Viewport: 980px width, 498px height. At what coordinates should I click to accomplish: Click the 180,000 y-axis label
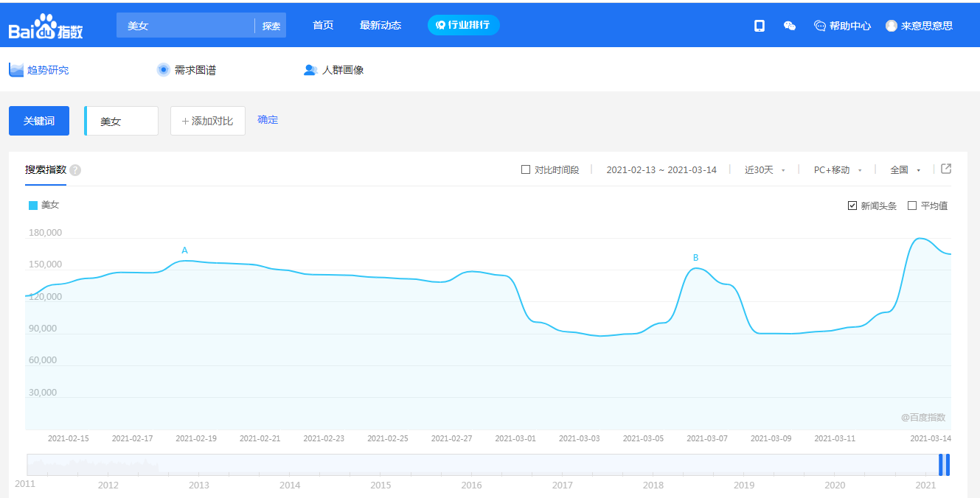tap(45, 233)
